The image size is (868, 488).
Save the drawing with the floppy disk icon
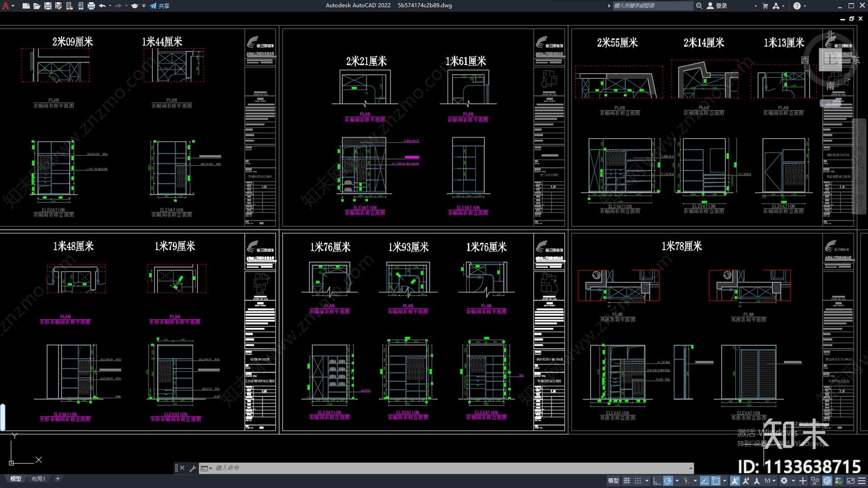pos(47,6)
